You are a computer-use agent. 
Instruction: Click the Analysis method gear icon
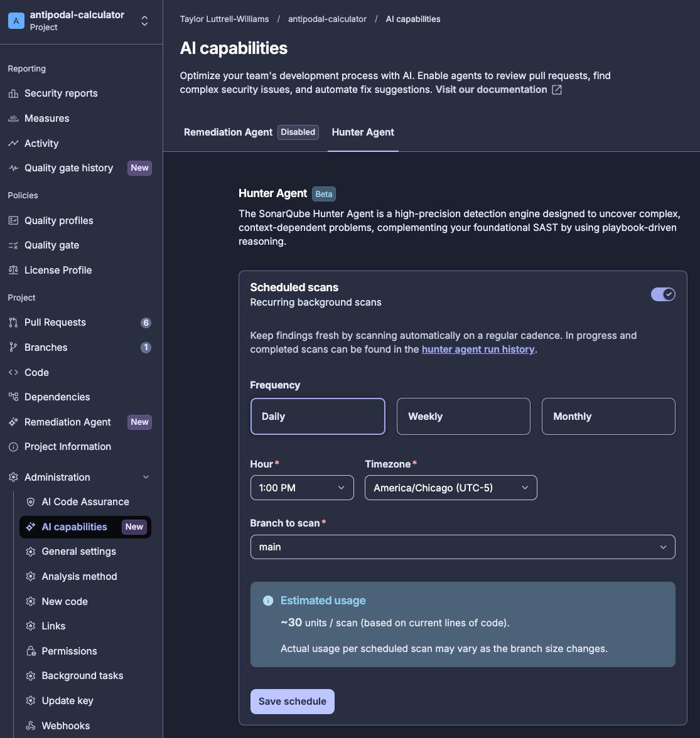click(31, 577)
